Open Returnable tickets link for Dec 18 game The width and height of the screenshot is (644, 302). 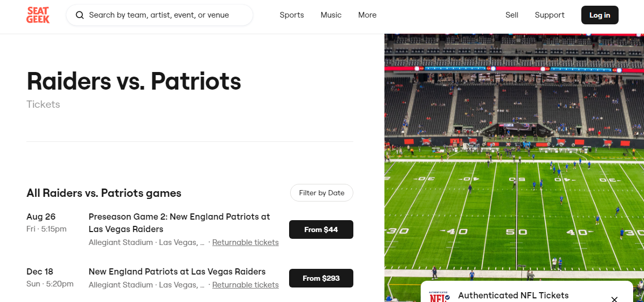click(x=246, y=285)
